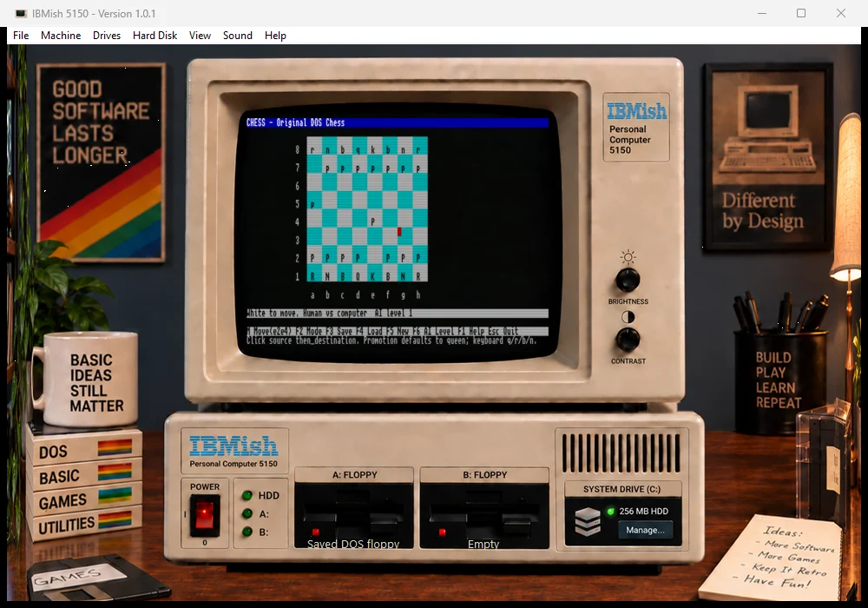The width and height of the screenshot is (868, 608).
Task: Click "F1 Help" in the chess help bar
Action: pos(471,331)
